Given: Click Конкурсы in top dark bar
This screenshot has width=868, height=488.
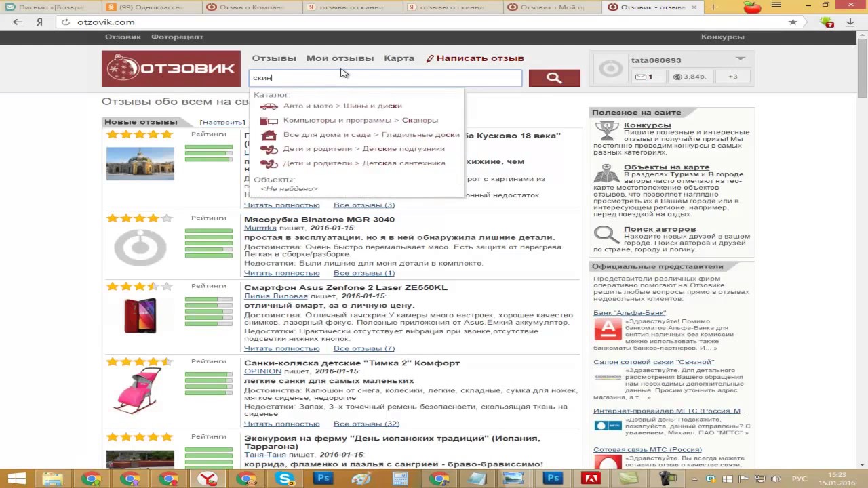Looking at the screenshot, I should click(x=722, y=37).
